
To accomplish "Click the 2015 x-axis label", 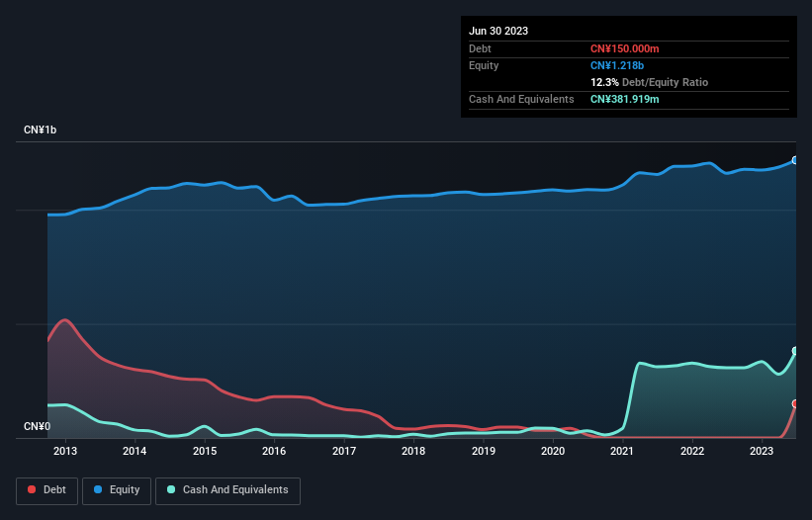I will tap(205, 451).
